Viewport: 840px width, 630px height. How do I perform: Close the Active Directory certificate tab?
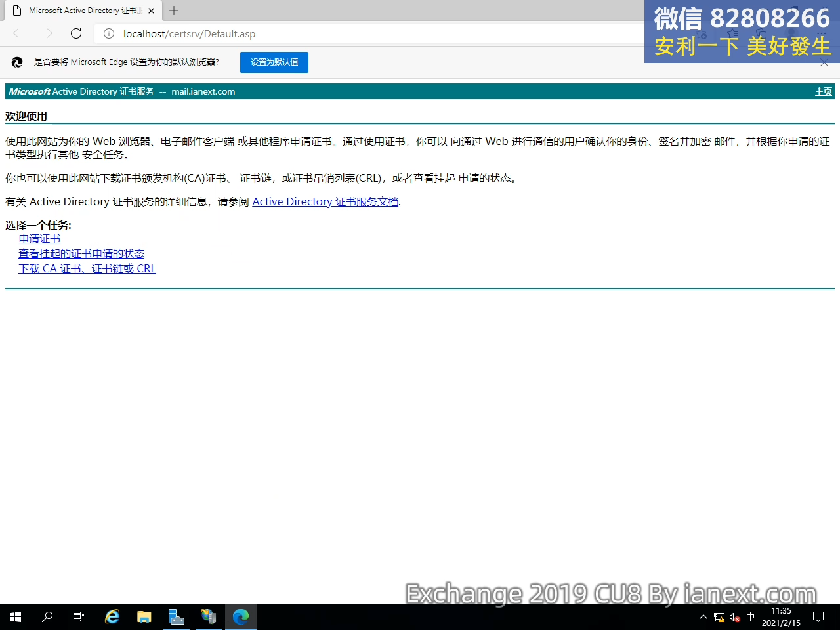click(x=151, y=10)
